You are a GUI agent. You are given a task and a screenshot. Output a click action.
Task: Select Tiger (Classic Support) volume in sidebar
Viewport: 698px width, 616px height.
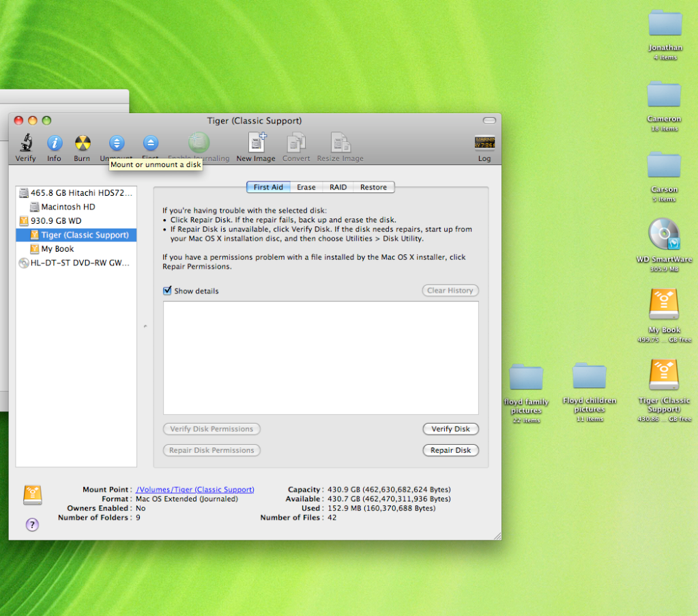coord(76,235)
